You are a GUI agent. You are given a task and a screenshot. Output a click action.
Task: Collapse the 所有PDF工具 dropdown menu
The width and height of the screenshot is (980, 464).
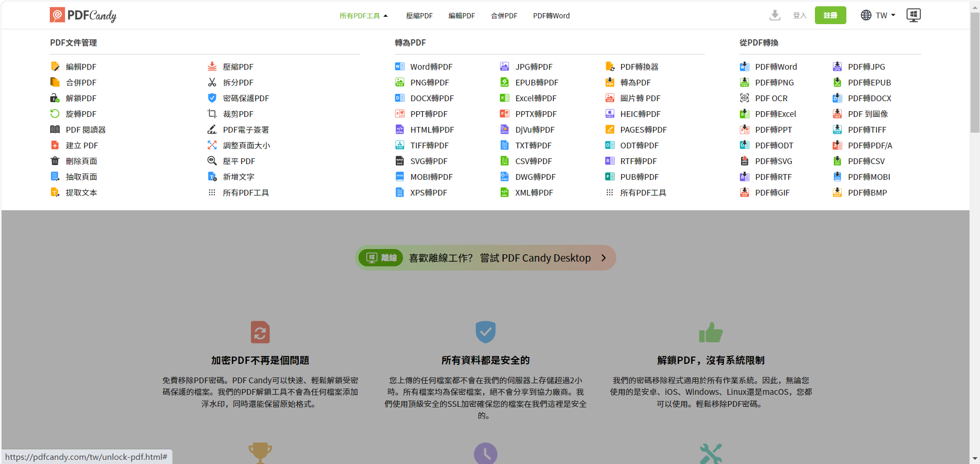(x=364, y=16)
